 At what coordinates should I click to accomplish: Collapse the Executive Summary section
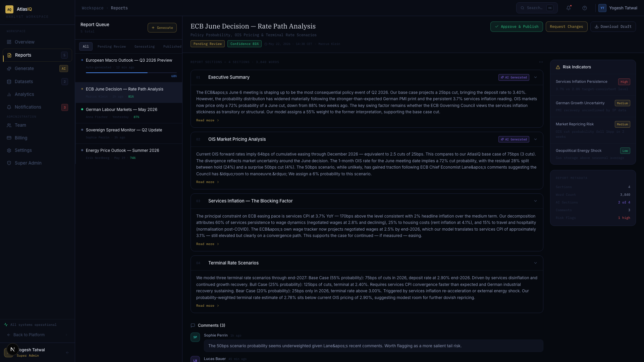(x=535, y=77)
